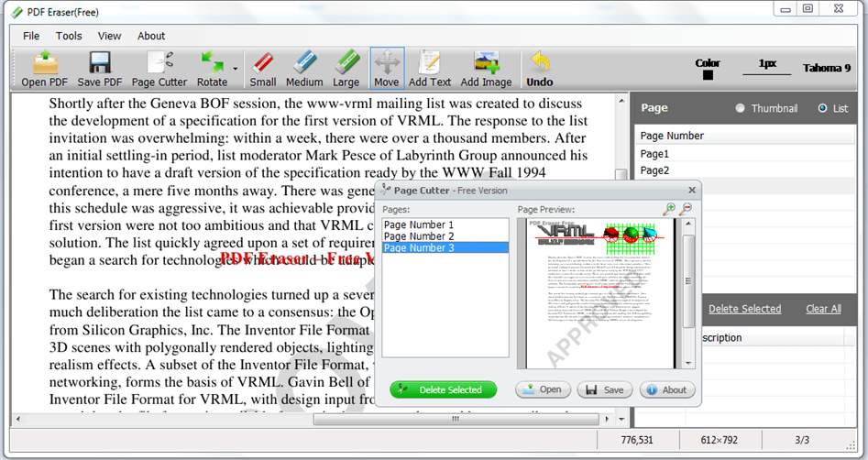Open the About menu
The width and height of the screenshot is (868, 460).
click(x=151, y=36)
